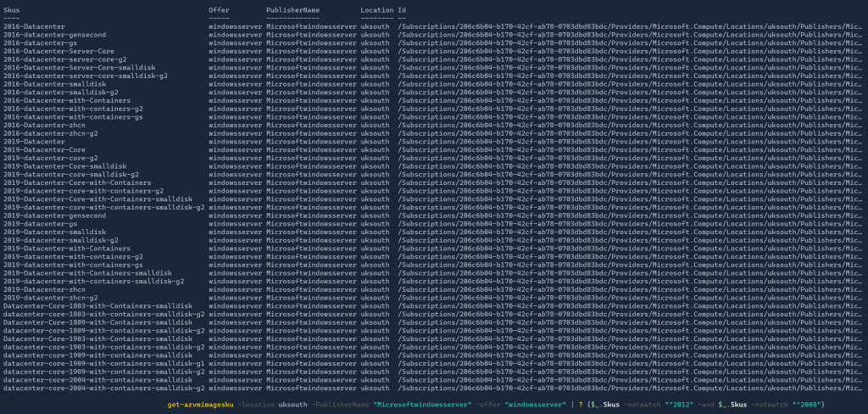Click the quoted "windowsserver" offer value in command
The width and height of the screenshot is (868, 414).
pos(531,405)
